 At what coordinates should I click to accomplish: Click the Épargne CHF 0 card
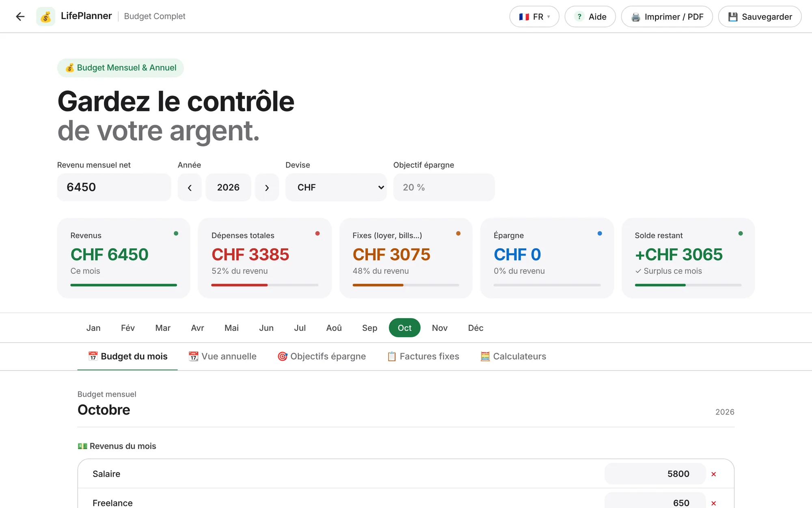coord(547,258)
